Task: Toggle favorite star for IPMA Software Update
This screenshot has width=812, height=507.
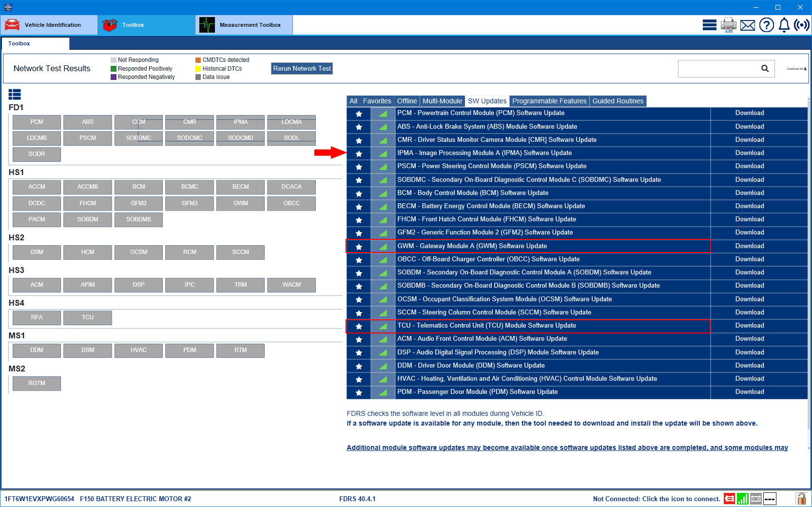Action: point(359,154)
